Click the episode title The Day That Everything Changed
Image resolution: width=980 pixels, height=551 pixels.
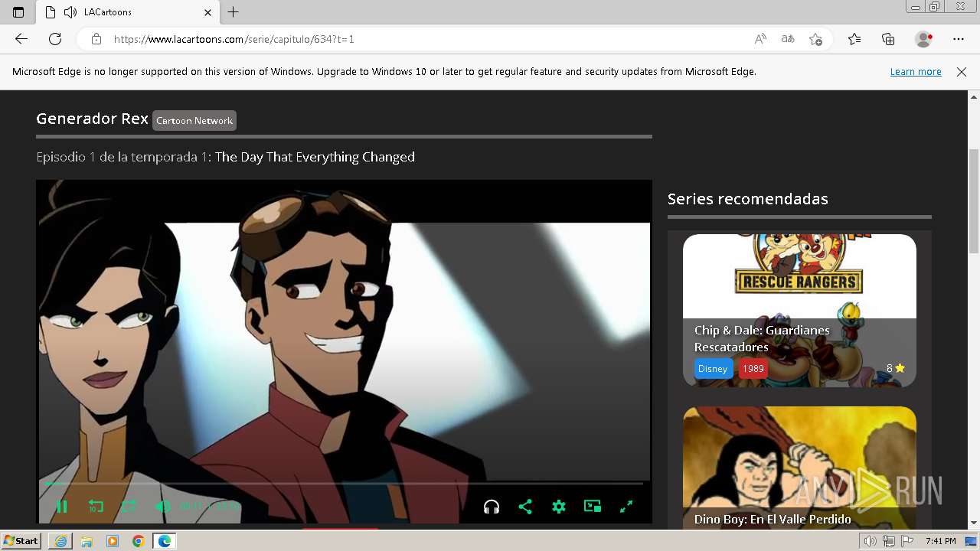pyautogui.click(x=315, y=157)
